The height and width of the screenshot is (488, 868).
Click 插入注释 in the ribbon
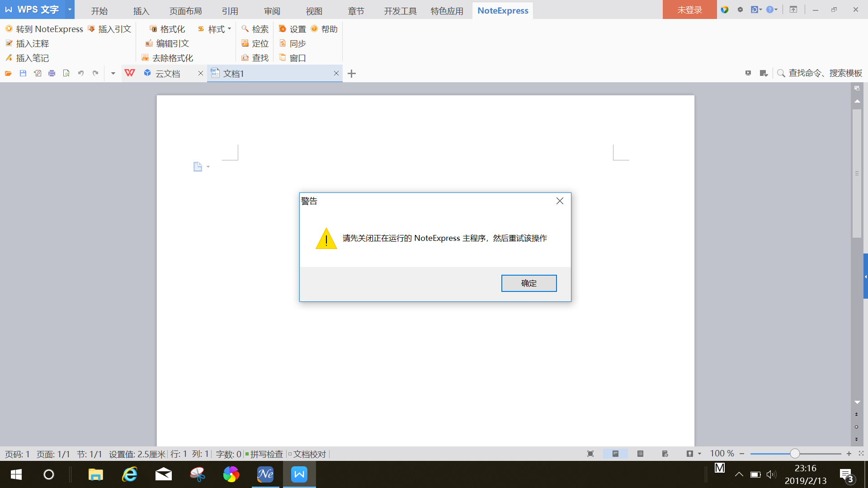(x=27, y=43)
